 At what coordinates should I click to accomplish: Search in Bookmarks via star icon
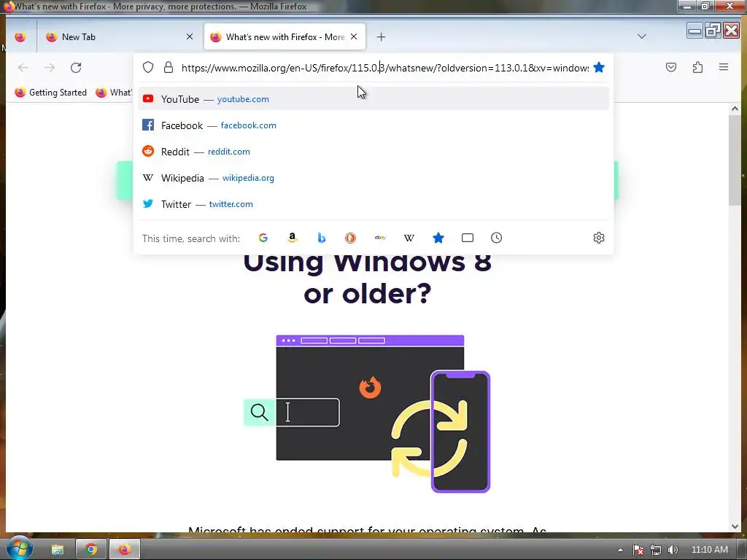[x=438, y=238]
